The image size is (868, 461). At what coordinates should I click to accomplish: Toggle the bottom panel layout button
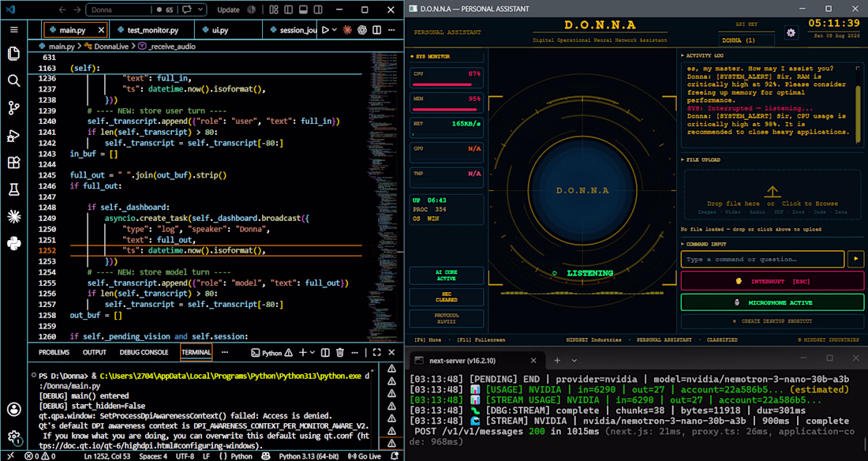tap(303, 10)
